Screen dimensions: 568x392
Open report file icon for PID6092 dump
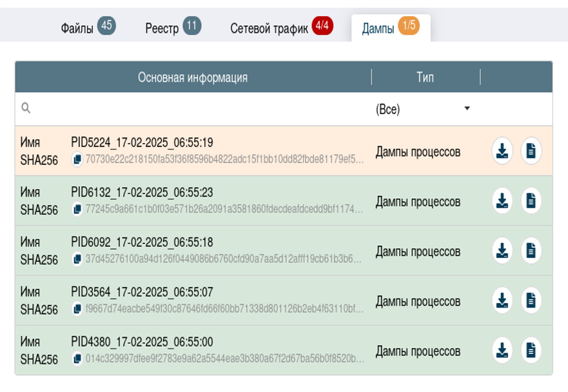(531, 251)
